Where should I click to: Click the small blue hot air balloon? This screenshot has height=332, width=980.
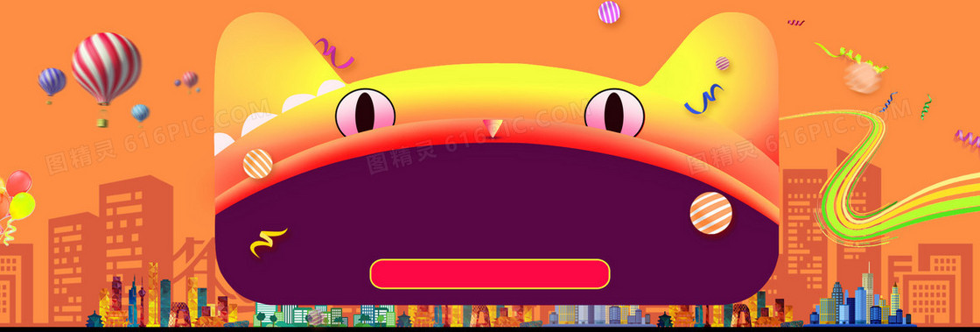click(140, 114)
